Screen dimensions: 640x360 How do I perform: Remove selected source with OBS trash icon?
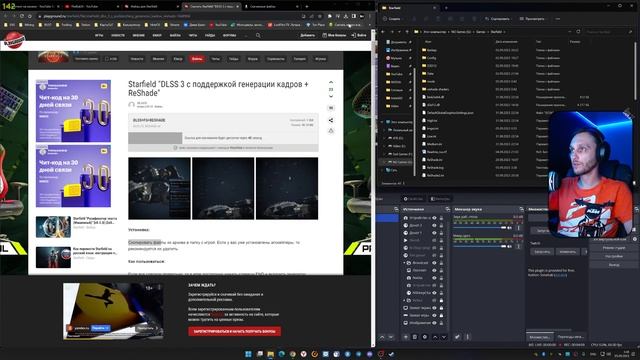pyautogui.click(x=415, y=337)
